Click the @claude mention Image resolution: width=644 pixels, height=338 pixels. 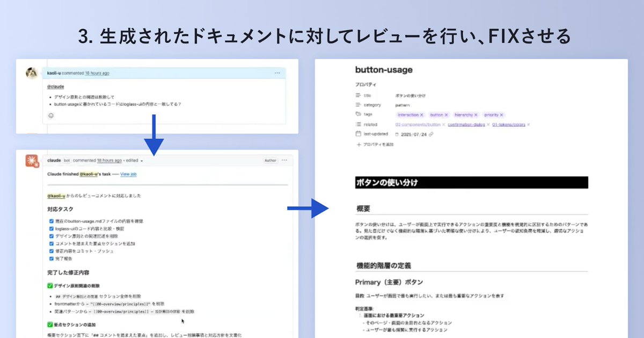pos(55,86)
